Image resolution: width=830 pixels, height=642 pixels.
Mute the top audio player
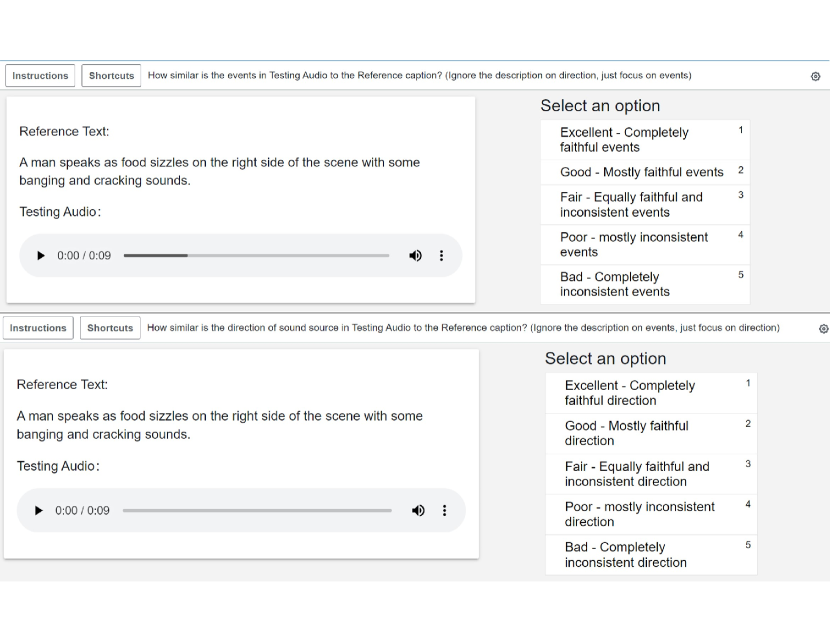click(x=415, y=256)
